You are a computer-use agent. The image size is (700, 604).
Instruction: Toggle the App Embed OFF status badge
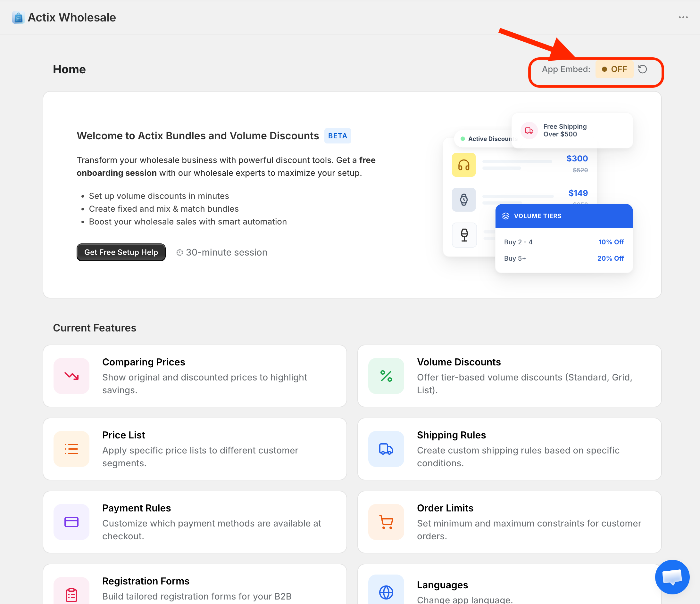coord(614,69)
